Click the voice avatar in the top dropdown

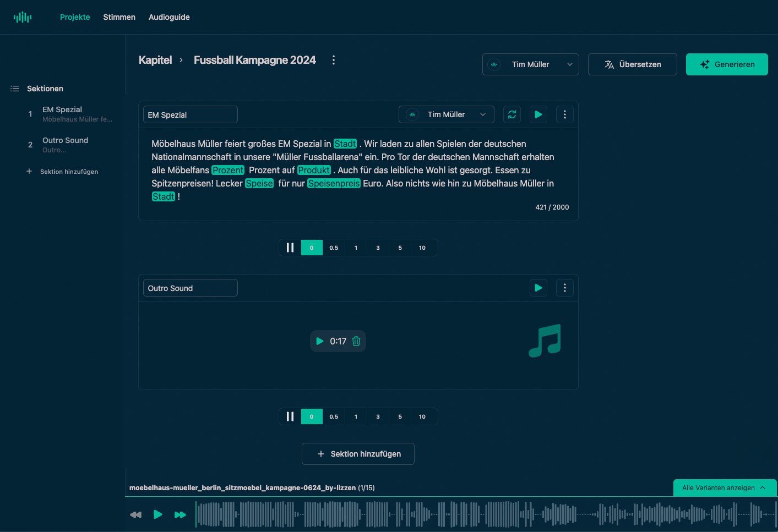pos(494,64)
